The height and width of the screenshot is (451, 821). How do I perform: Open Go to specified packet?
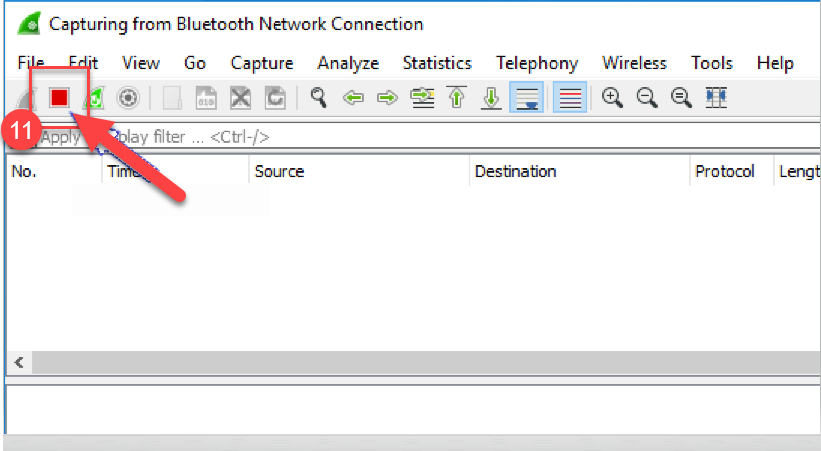(422, 98)
